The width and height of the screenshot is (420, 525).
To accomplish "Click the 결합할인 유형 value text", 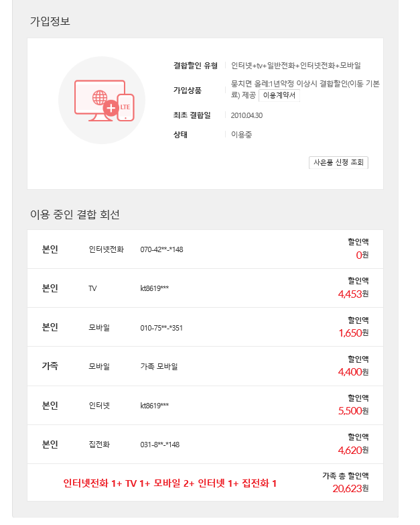I will 296,66.
